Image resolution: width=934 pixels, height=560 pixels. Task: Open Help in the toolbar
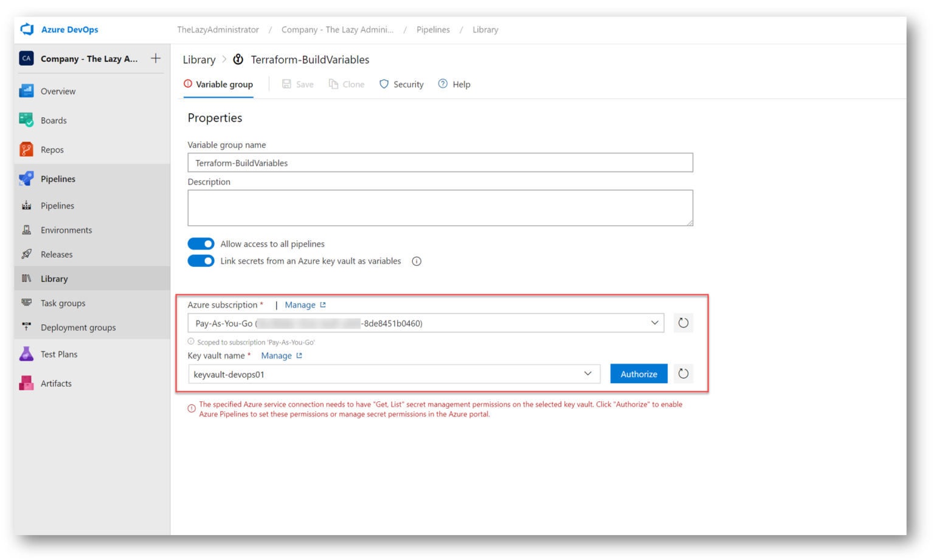[x=454, y=85]
